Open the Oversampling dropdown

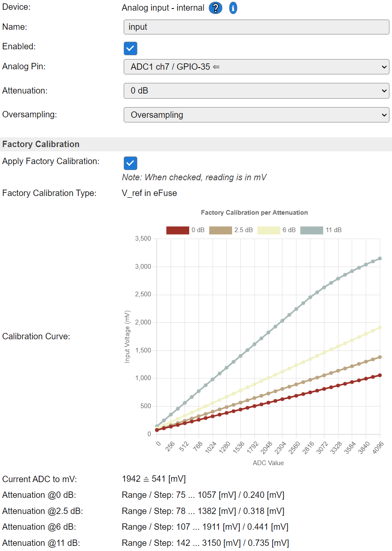point(256,115)
